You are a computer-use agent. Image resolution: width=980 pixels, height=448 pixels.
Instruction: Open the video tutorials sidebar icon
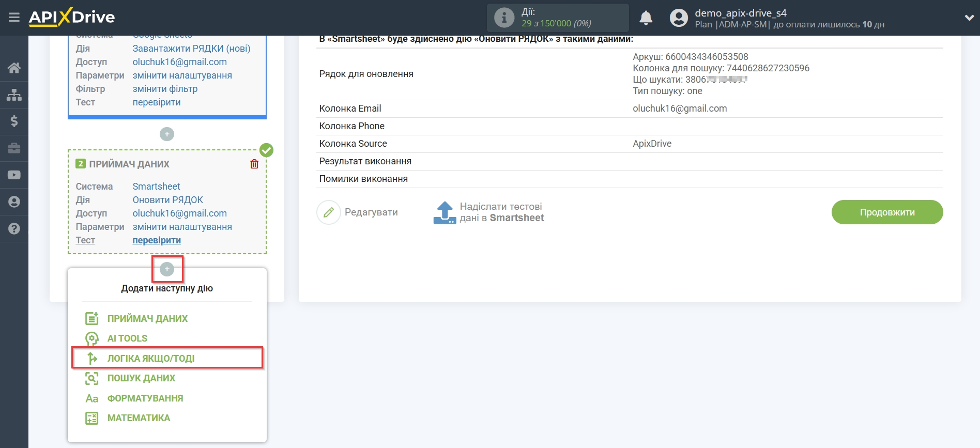(14, 175)
